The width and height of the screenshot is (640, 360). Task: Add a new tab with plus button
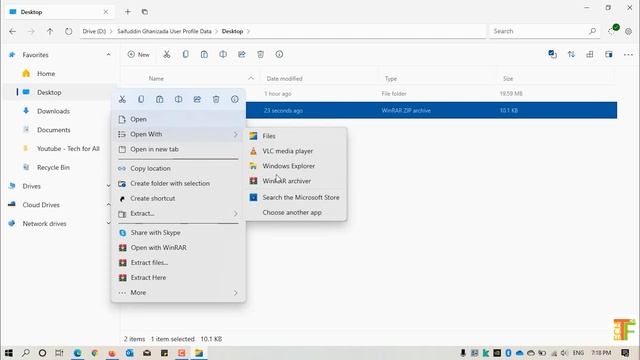click(x=128, y=12)
